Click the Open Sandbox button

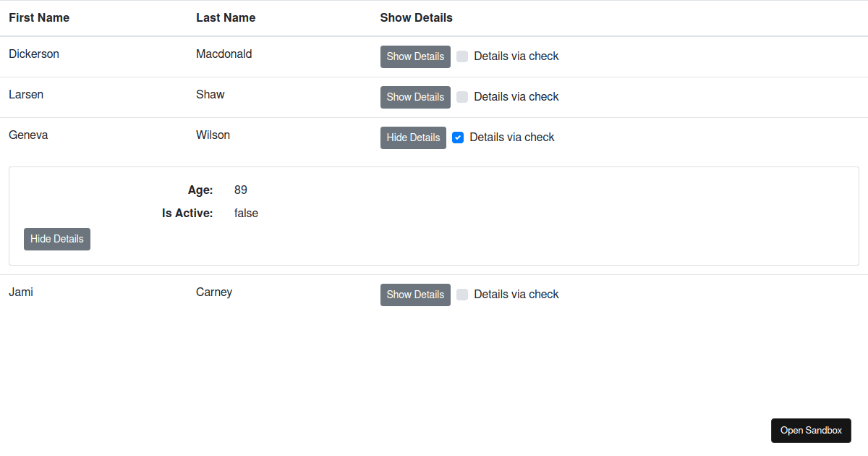coord(811,430)
